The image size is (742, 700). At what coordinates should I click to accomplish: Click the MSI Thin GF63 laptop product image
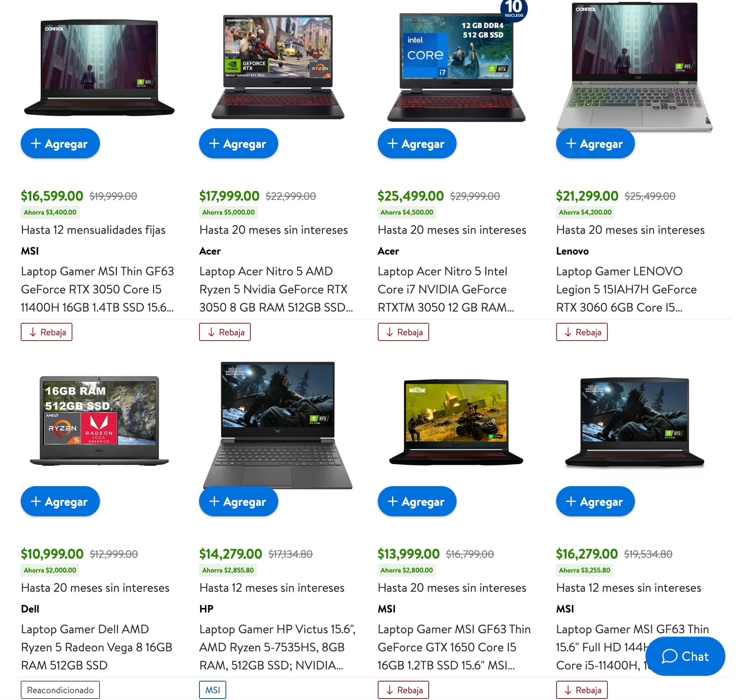pos(99,68)
